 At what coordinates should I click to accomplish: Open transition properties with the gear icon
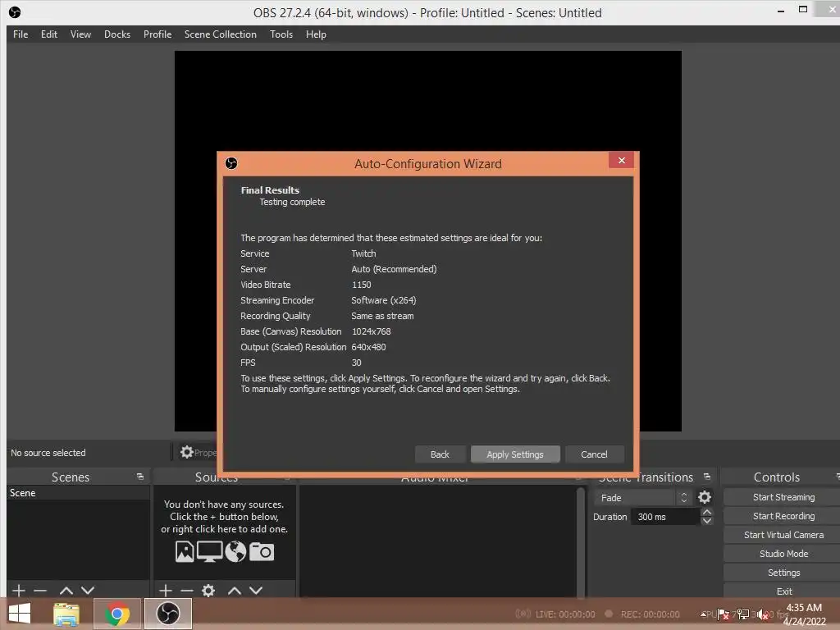click(705, 498)
